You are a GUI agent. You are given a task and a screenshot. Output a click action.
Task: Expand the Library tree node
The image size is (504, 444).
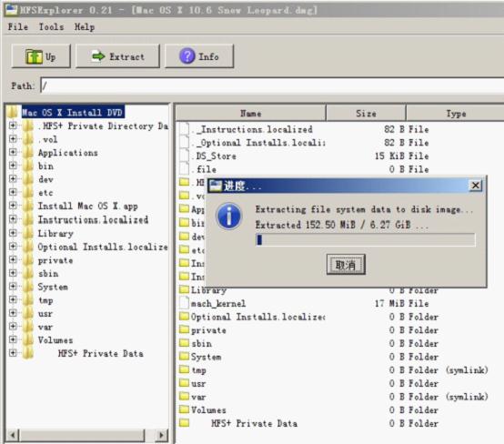(13, 233)
